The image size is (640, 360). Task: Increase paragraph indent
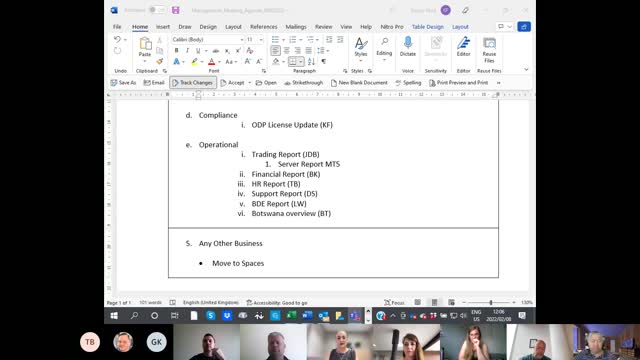[340, 40]
